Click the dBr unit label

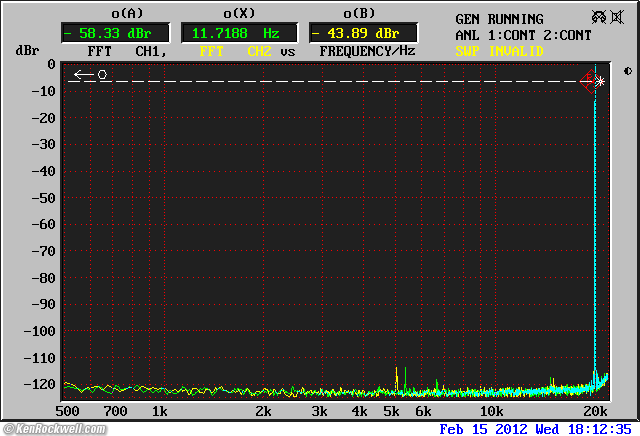(27, 51)
